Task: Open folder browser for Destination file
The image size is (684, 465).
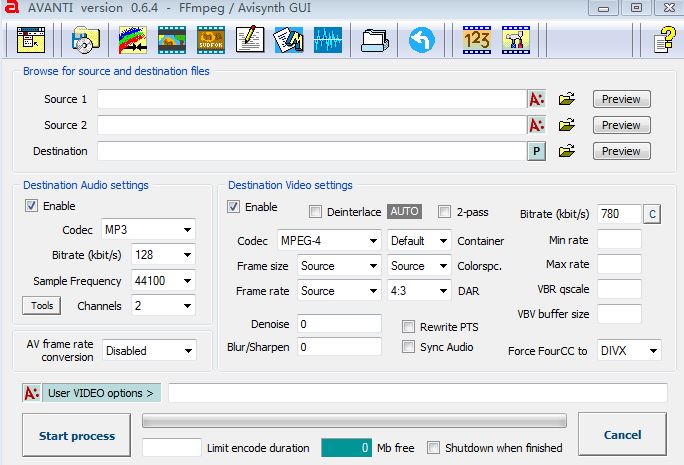Action: [567, 151]
